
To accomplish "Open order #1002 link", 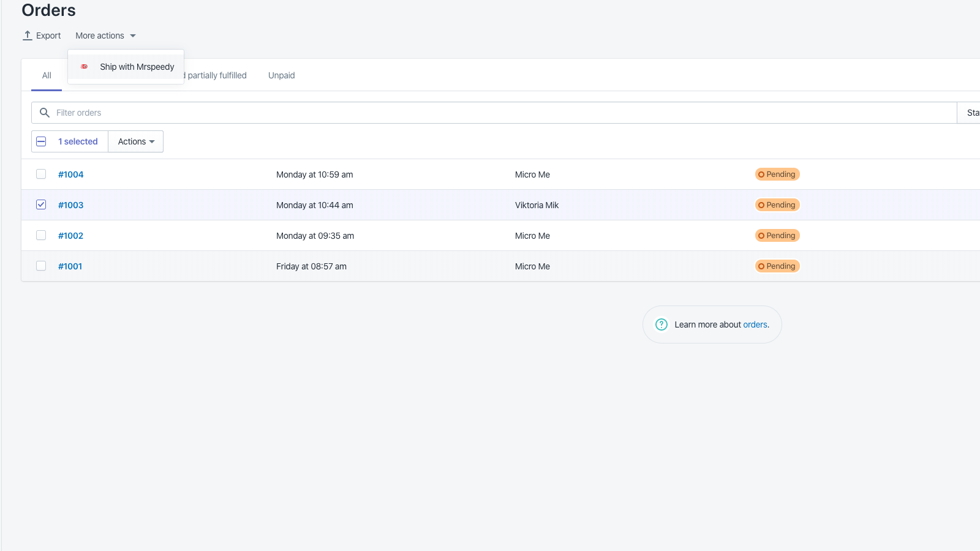I will coord(71,236).
